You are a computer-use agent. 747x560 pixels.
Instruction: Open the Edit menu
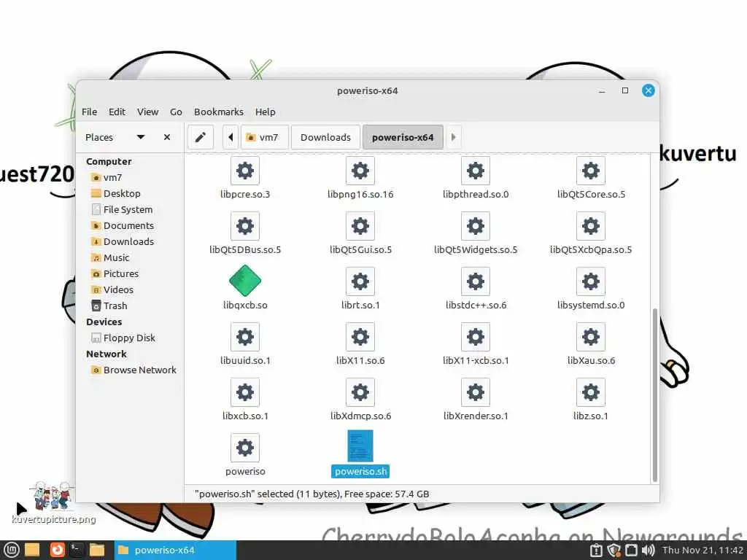pos(117,112)
